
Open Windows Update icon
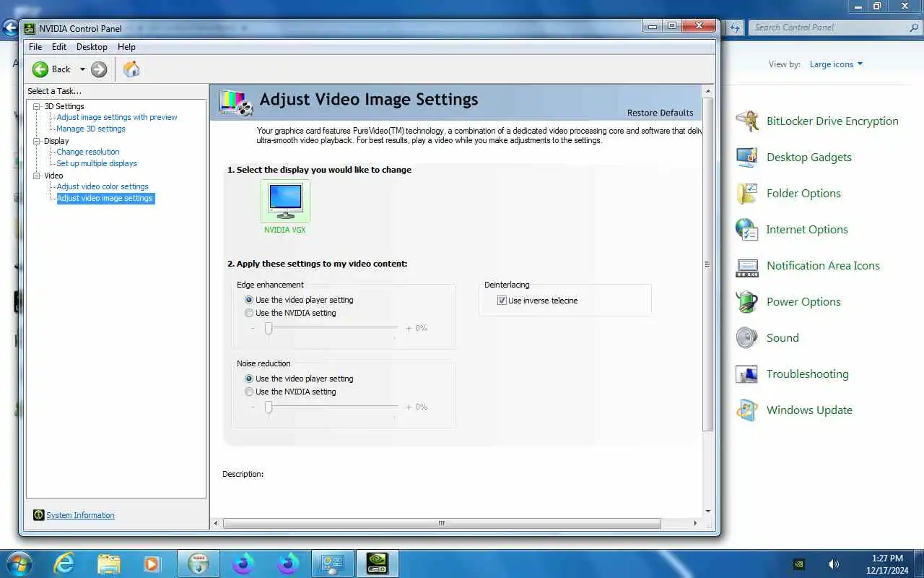click(747, 410)
